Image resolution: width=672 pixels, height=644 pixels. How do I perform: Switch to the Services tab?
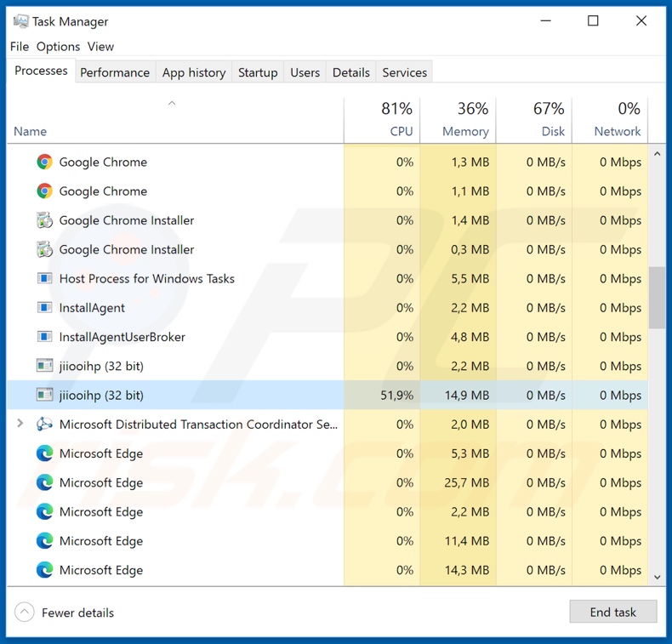click(405, 72)
